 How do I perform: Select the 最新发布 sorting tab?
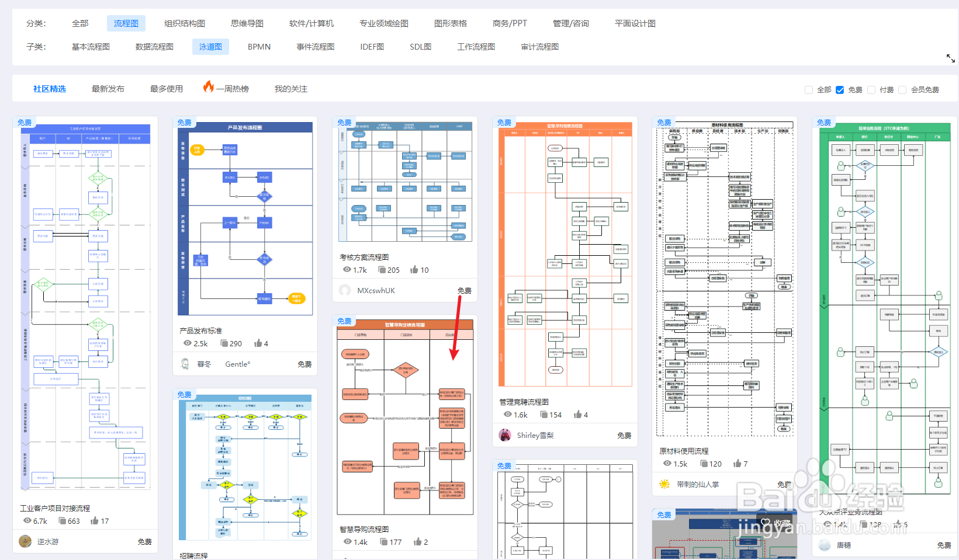click(x=108, y=88)
